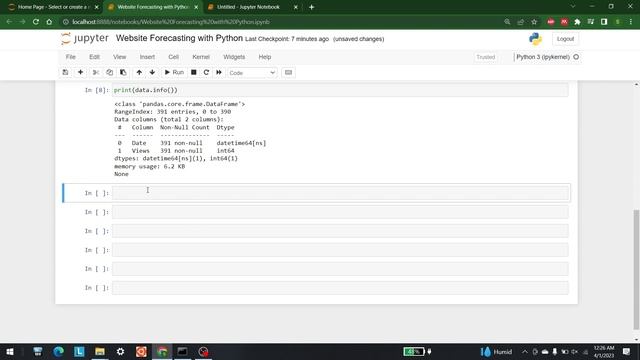Copy selected cells icon in toolbar
The width and height of the screenshot is (640, 360).
click(x=109, y=72)
